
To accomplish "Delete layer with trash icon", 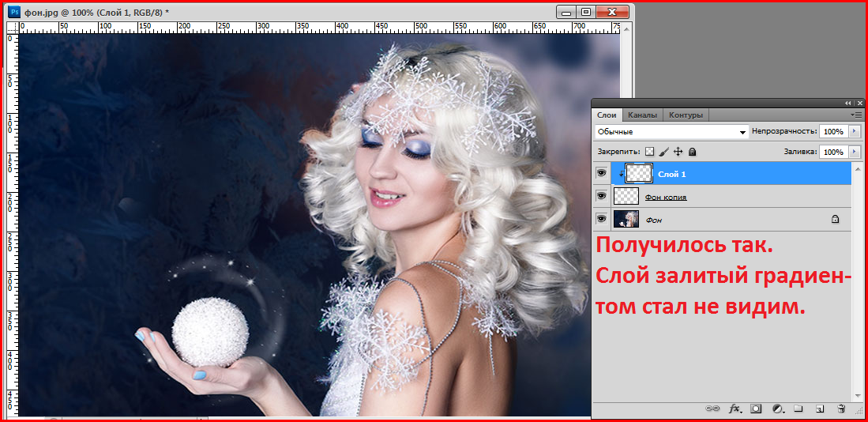I will click(x=841, y=409).
